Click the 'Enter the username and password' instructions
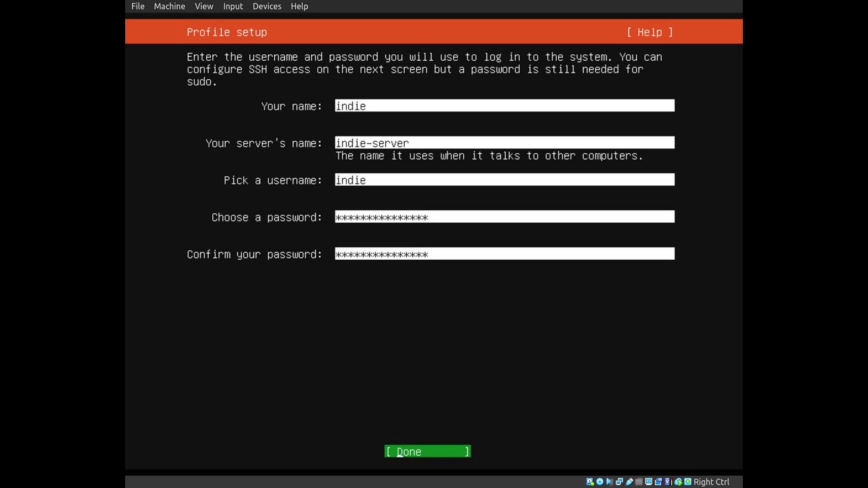This screenshot has width=868, height=488. [424, 69]
